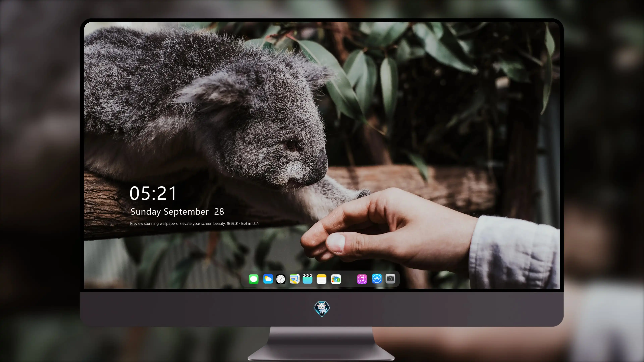
Task: Open the Camera app in the dock
Action: point(390,279)
